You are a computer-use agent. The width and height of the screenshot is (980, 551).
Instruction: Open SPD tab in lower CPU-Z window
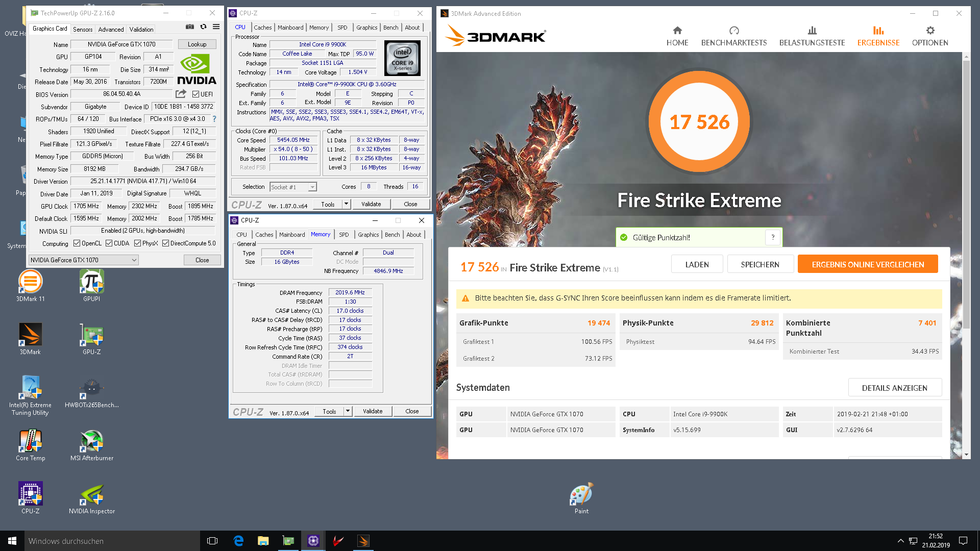(344, 235)
